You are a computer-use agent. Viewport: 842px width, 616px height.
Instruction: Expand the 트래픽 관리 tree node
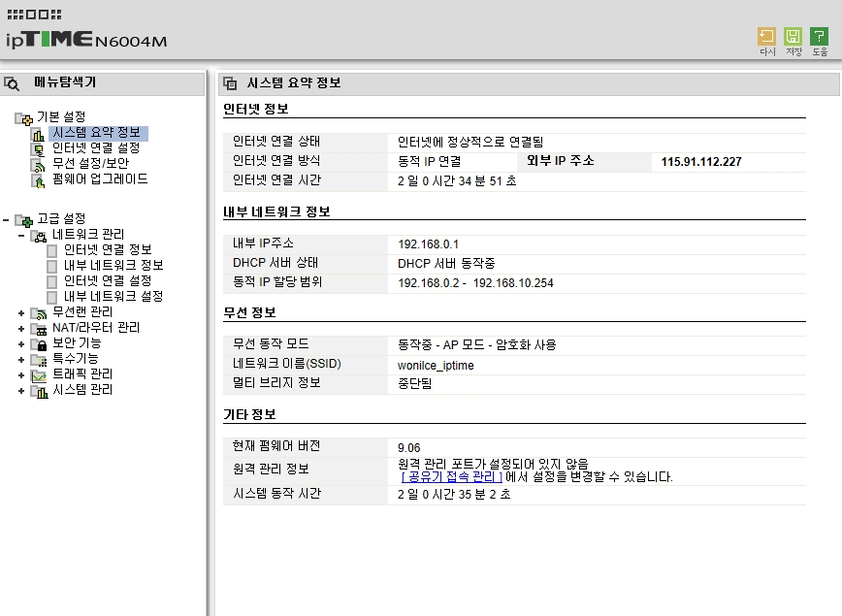pyautogui.click(x=21, y=375)
